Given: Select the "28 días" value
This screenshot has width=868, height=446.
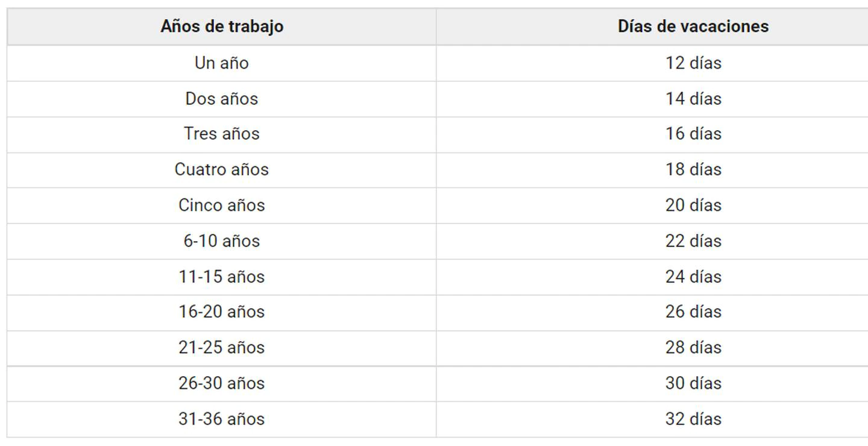Looking at the screenshot, I should point(693,347).
